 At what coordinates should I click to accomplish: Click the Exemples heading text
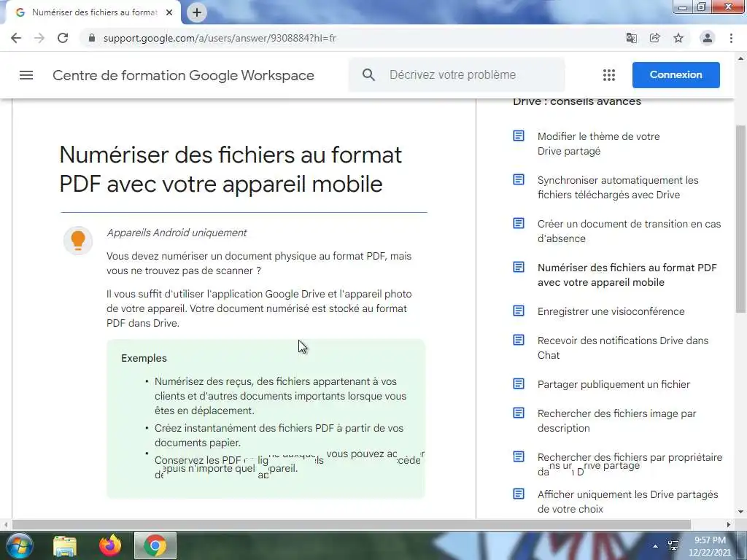coord(144,358)
